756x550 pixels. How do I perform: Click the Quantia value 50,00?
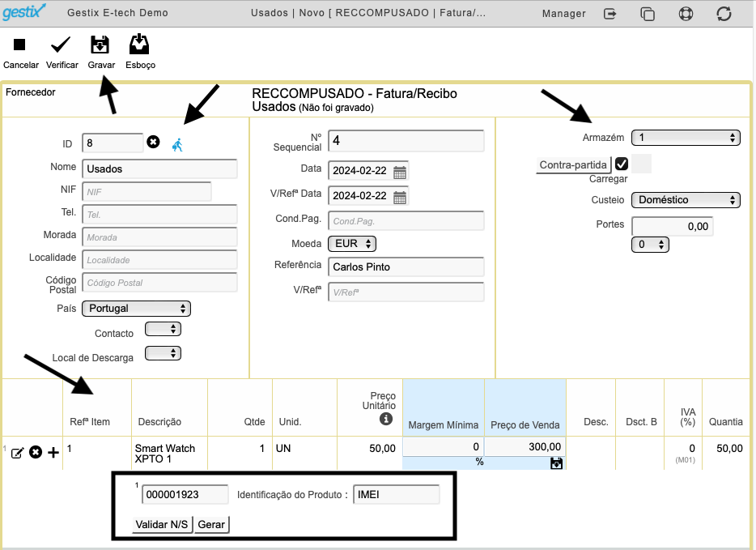click(x=729, y=448)
